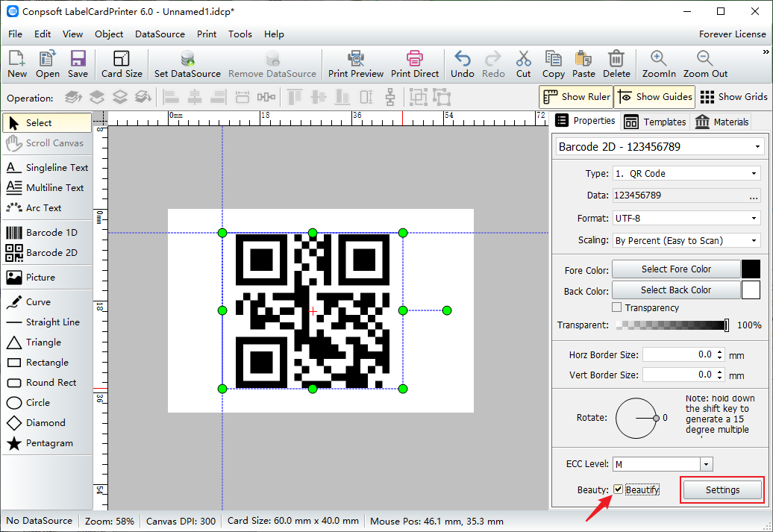Image resolution: width=773 pixels, height=532 pixels.
Task: Select the Curve drawing tool
Action: [47, 301]
